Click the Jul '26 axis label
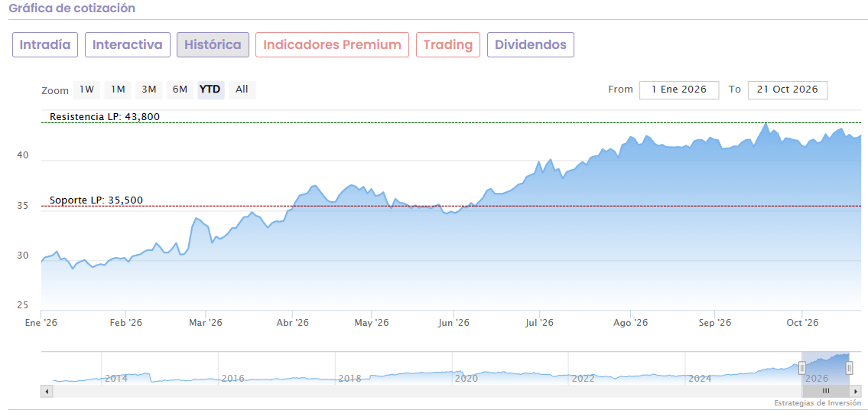 539,323
